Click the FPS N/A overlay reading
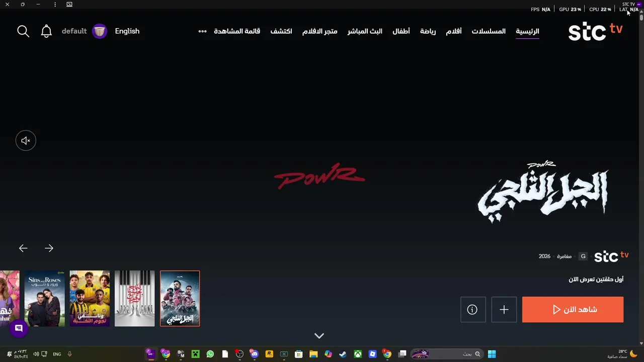This screenshot has height=362, width=644. pos(541,10)
